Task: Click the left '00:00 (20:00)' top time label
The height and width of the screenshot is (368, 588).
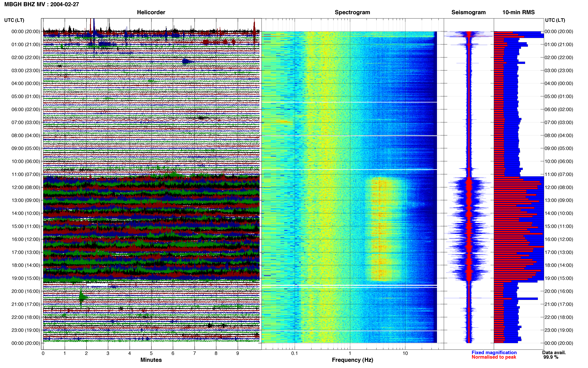Action: pyautogui.click(x=26, y=31)
